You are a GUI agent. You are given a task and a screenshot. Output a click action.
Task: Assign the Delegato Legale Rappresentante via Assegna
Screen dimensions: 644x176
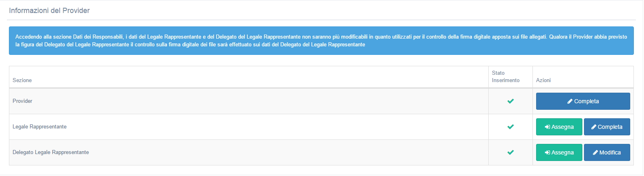[x=559, y=152]
